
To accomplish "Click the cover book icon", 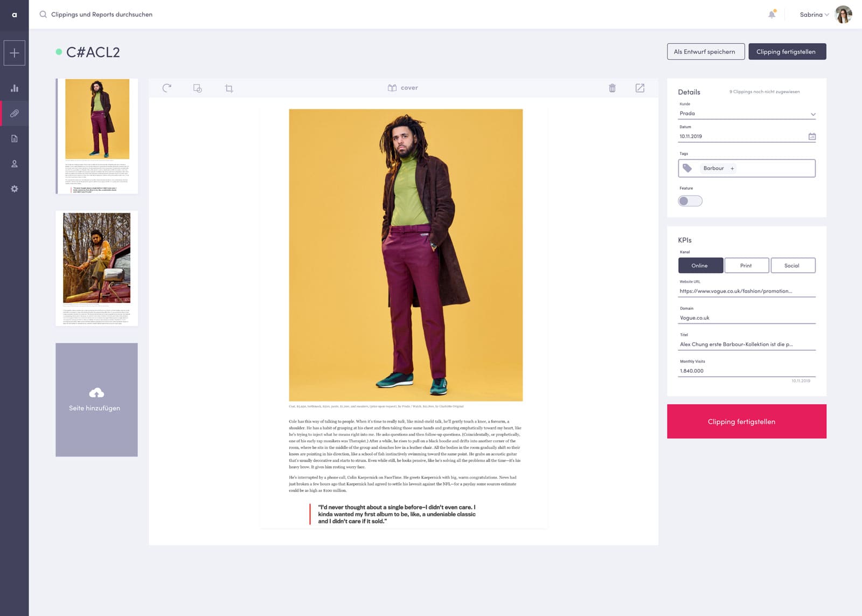I will (x=392, y=88).
